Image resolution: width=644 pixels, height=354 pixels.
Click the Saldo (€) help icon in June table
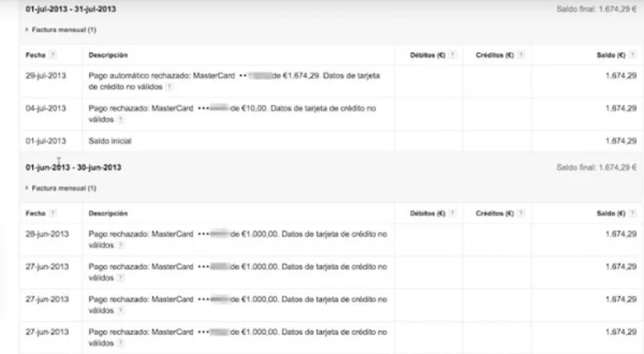pos(633,213)
